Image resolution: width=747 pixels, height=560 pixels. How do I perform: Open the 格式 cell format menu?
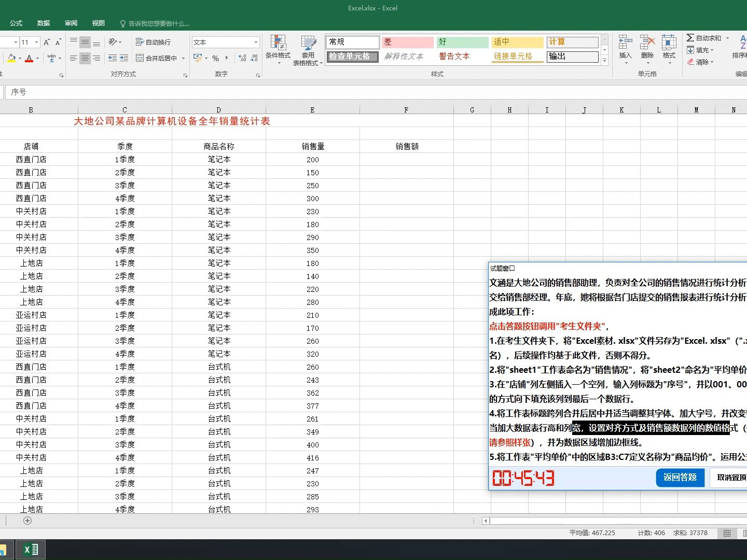pos(669,50)
